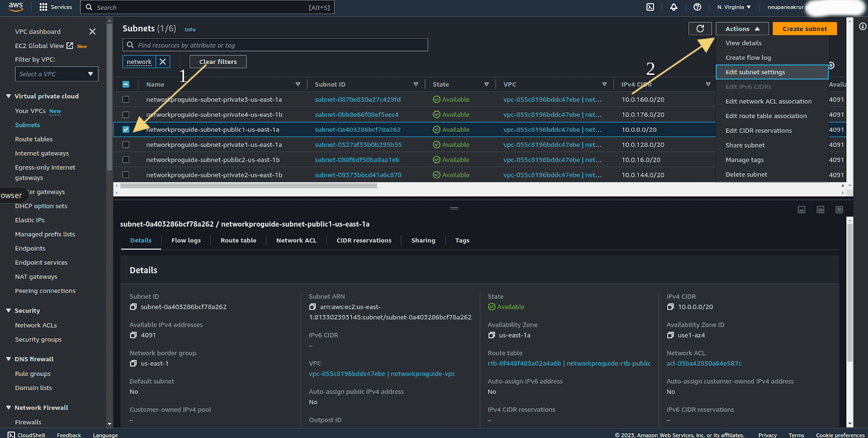Click the Create subnet button
This screenshot has width=868, height=438.
point(804,29)
